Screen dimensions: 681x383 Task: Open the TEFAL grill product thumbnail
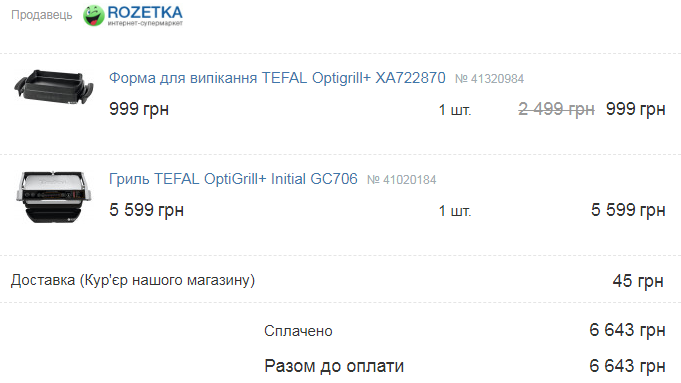click(x=54, y=197)
